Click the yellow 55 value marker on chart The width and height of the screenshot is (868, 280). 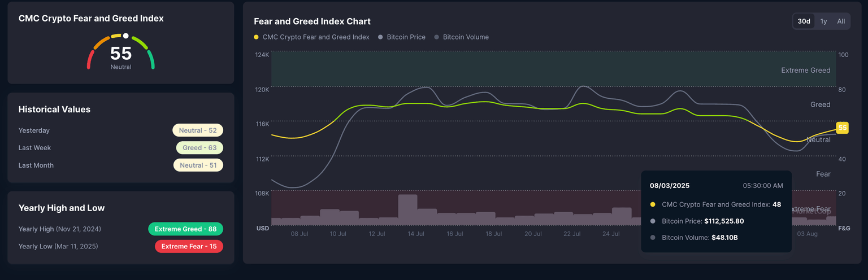pos(842,128)
